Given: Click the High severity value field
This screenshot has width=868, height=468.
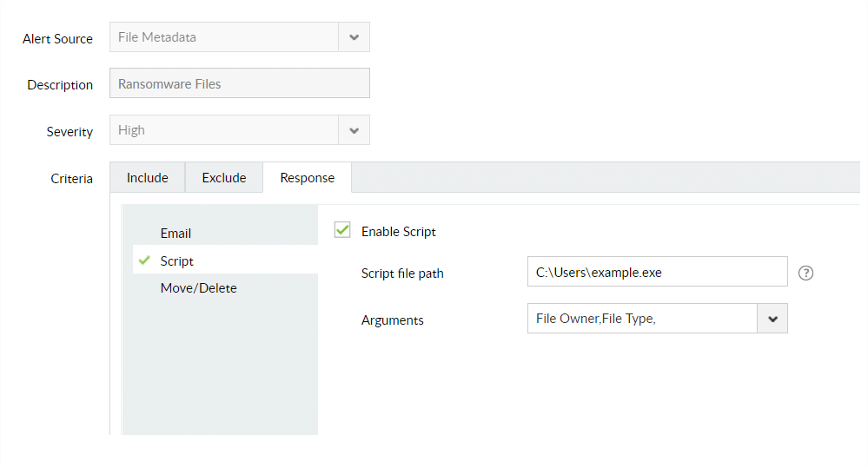Looking at the screenshot, I should pyautogui.click(x=223, y=130).
